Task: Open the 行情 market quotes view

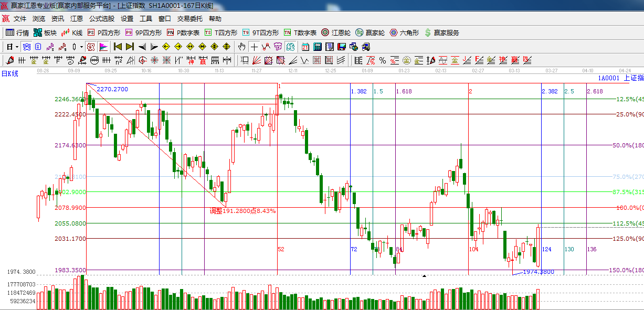Action: pyautogui.click(x=17, y=33)
